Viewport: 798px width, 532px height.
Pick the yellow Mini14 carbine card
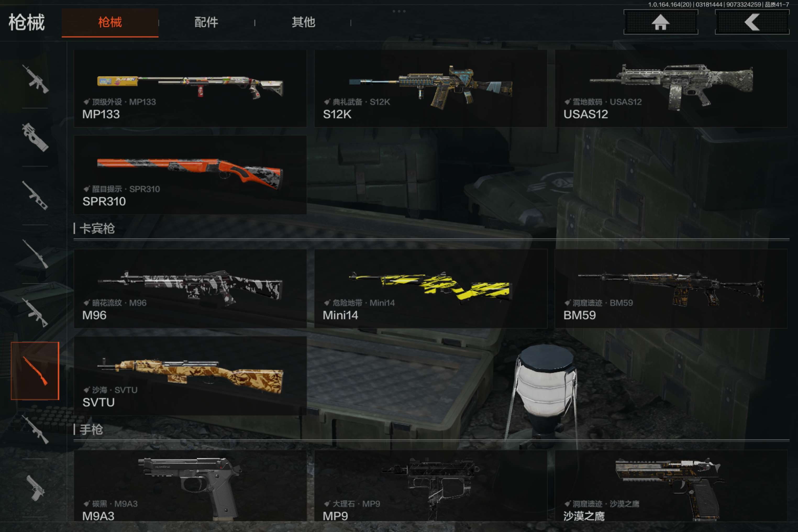[x=431, y=289]
